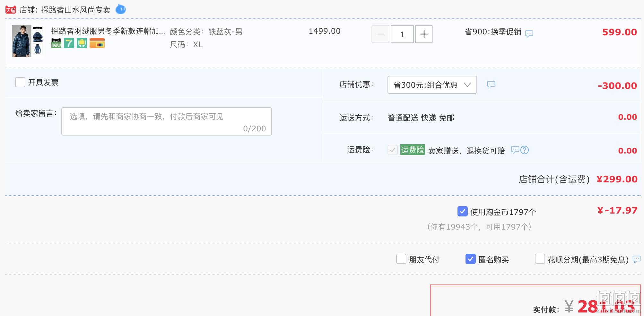Click shop name 探路者山水风尚专卖

[76, 10]
